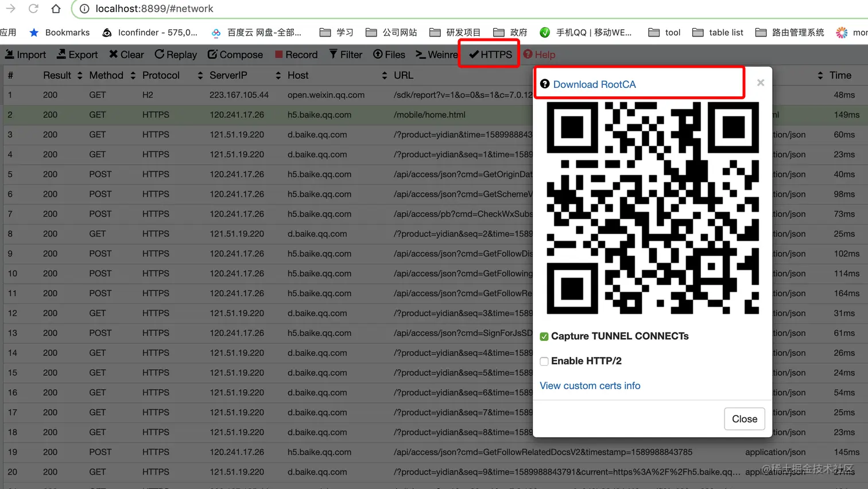
Task: Toggle the red Record button
Action: click(x=296, y=55)
